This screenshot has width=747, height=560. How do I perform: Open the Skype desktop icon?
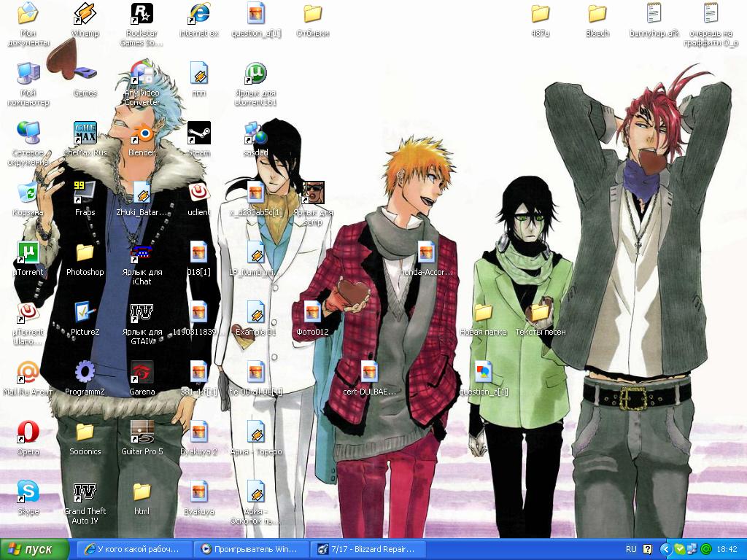[x=28, y=493]
